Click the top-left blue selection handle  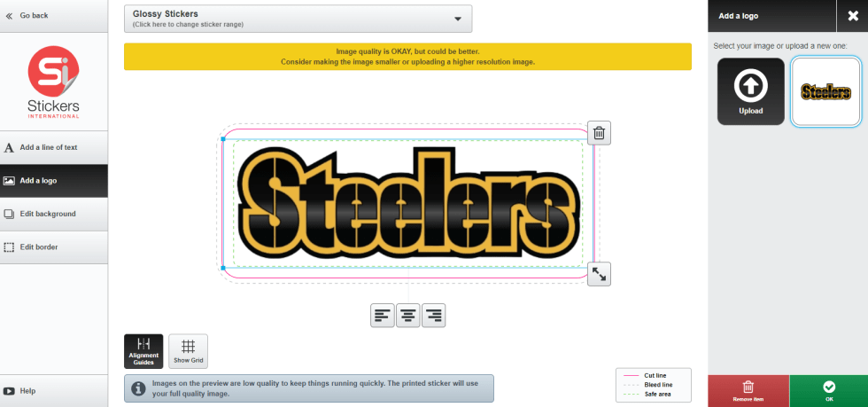(223, 139)
